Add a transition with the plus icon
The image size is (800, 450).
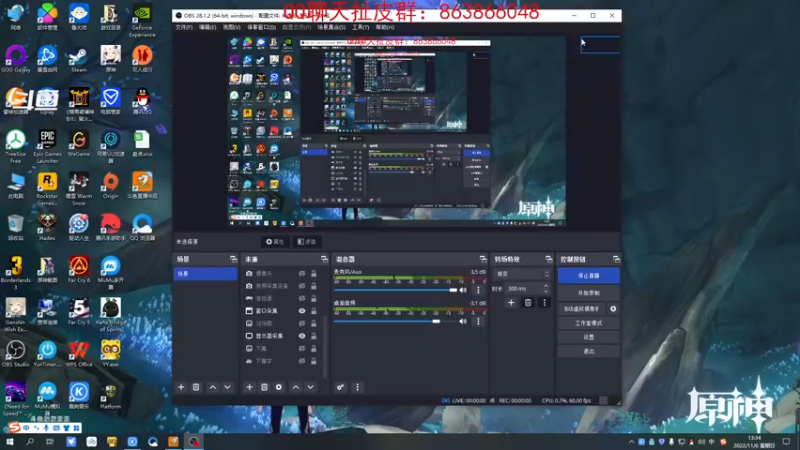pyautogui.click(x=511, y=303)
